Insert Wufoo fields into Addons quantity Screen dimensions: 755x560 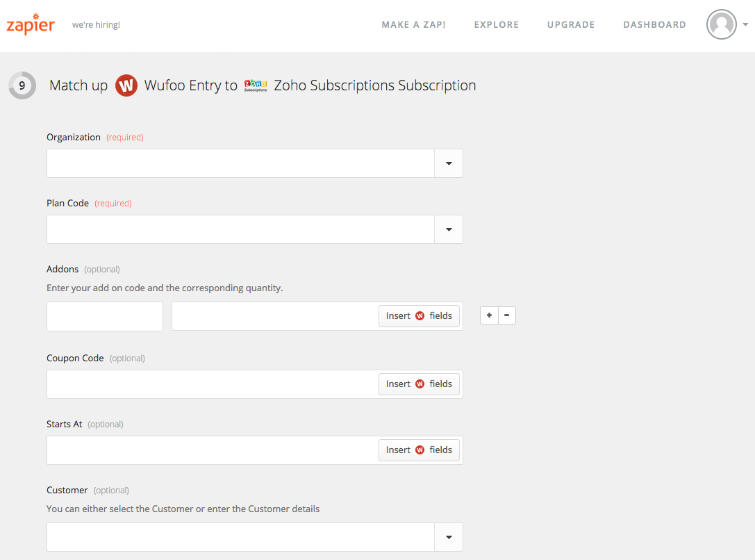coord(419,316)
